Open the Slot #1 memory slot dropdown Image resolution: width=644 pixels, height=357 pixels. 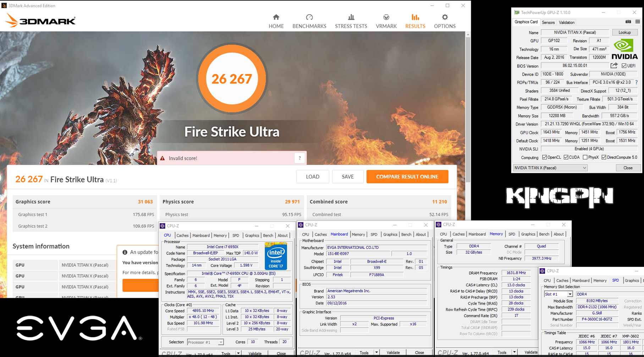[558, 294]
